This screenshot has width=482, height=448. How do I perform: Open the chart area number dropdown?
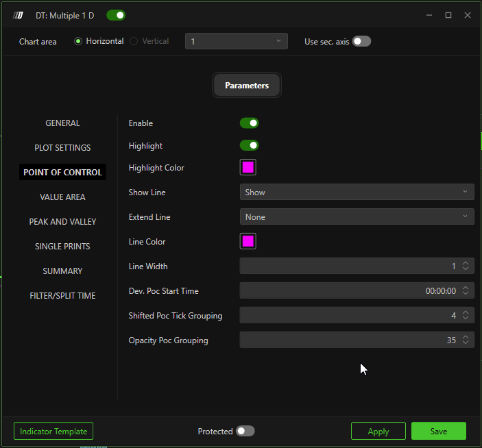tap(236, 41)
